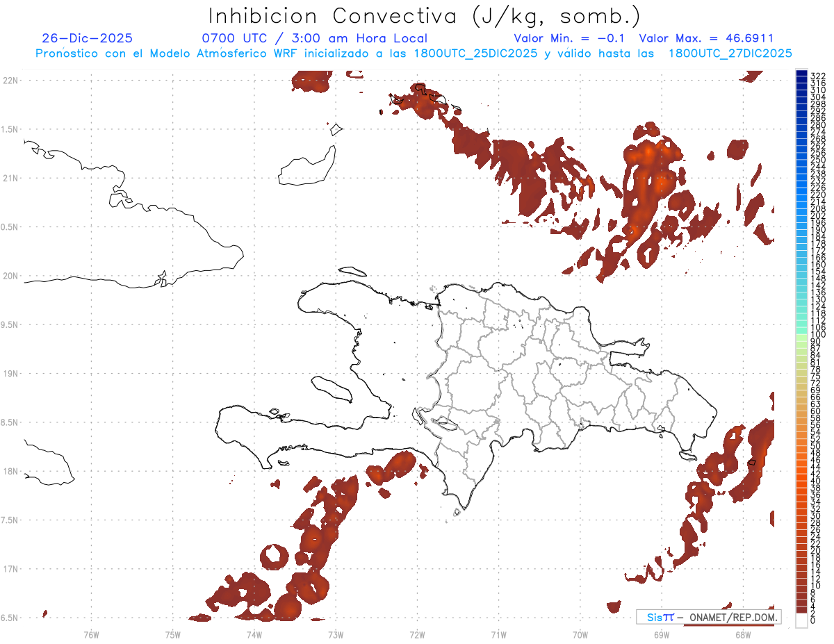Click the 20N latitude label
The height and width of the screenshot is (644, 834).
[x=10, y=276]
